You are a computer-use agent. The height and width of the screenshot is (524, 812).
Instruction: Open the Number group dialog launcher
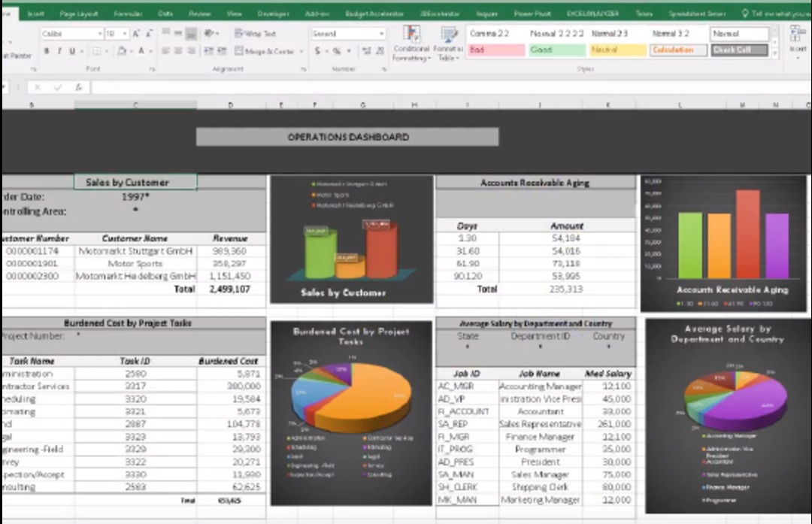tap(384, 69)
